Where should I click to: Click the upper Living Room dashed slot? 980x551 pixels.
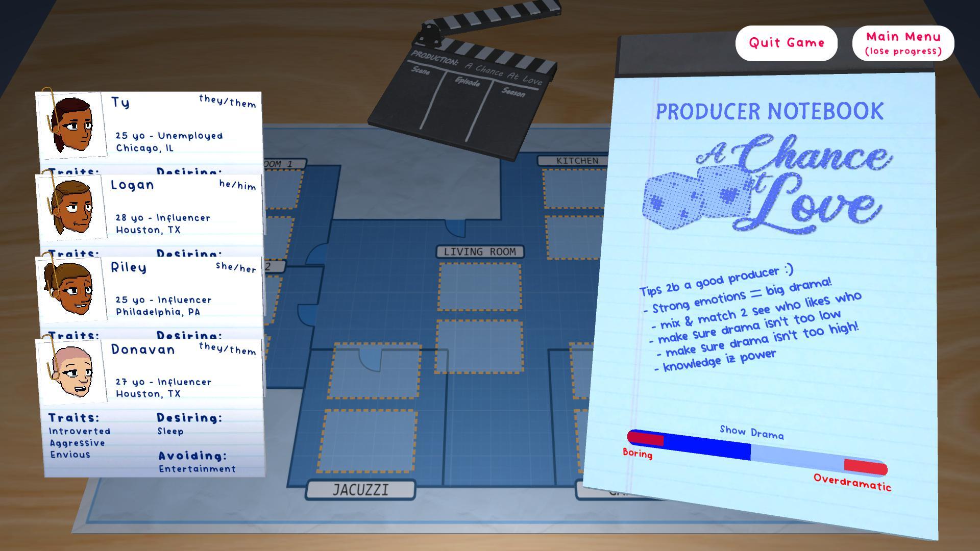(x=480, y=287)
